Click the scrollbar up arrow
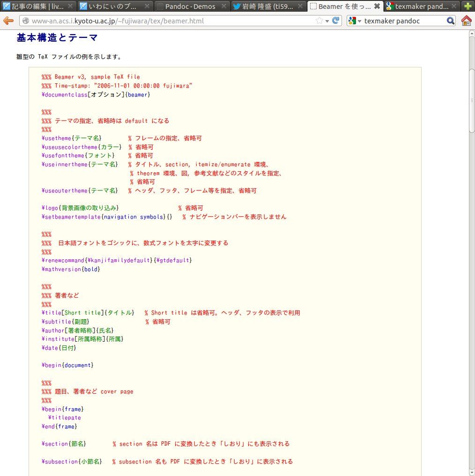 click(472, 33)
